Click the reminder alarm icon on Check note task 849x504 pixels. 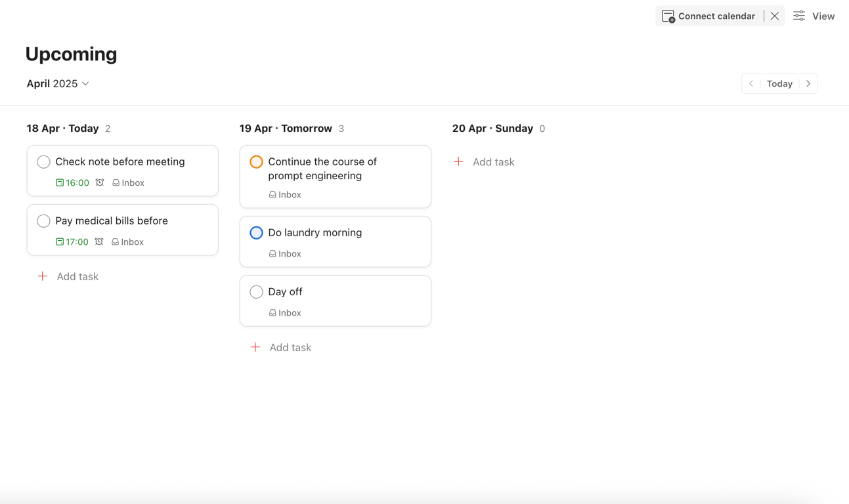(100, 182)
